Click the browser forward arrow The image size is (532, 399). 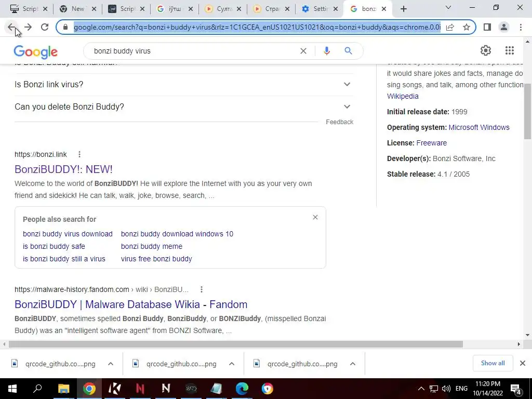click(28, 27)
